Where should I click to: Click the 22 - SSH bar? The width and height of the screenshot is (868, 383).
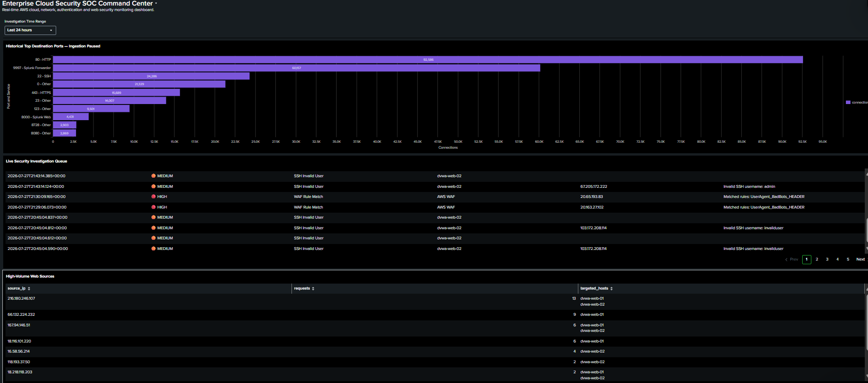[151, 76]
